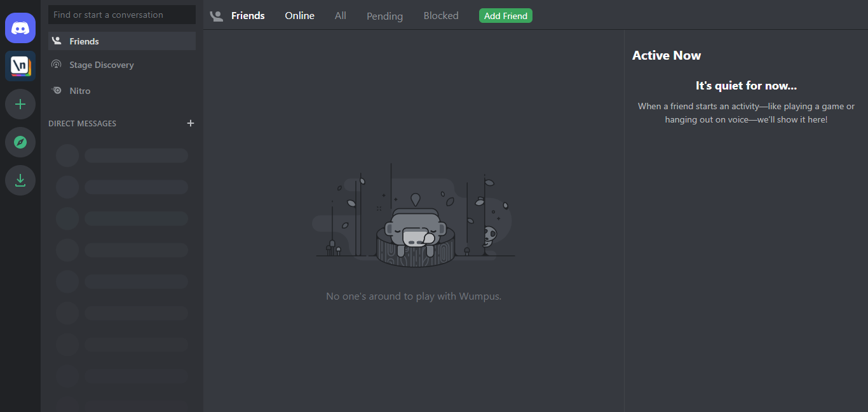
Task: Click the Find or start a conversation field
Action: tap(122, 15)
